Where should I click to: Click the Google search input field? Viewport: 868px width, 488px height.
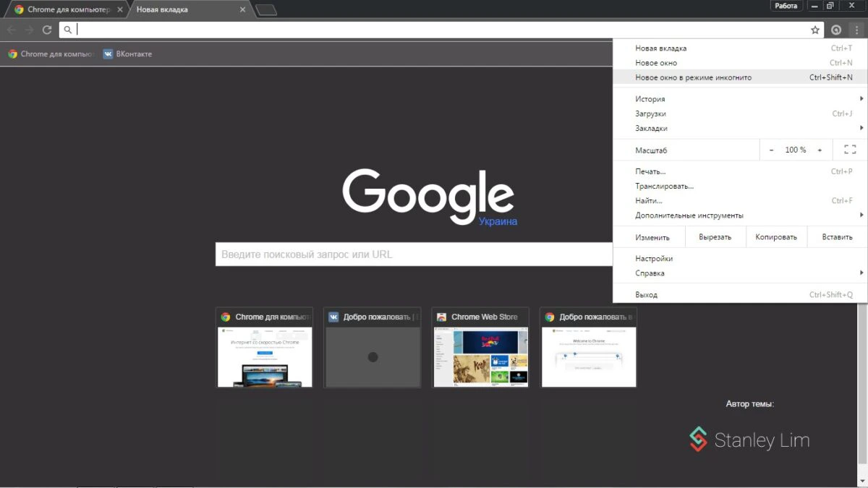[x=414, y=254]
